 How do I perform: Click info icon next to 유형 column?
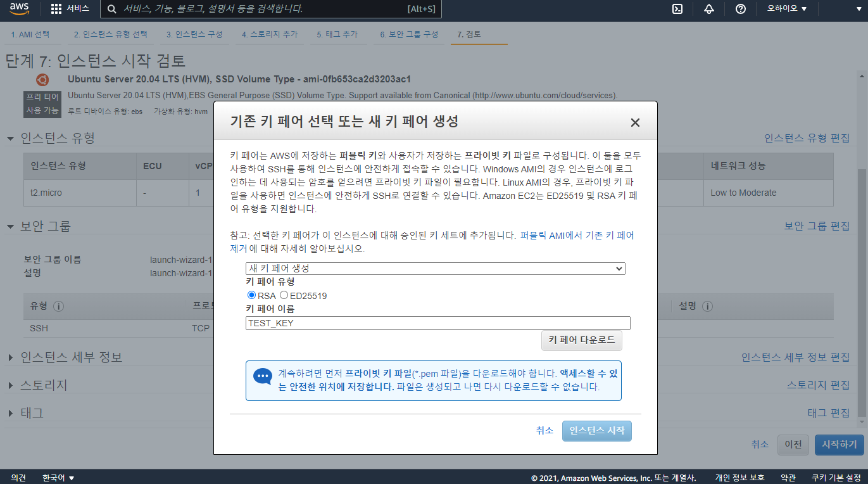(59, 306)
